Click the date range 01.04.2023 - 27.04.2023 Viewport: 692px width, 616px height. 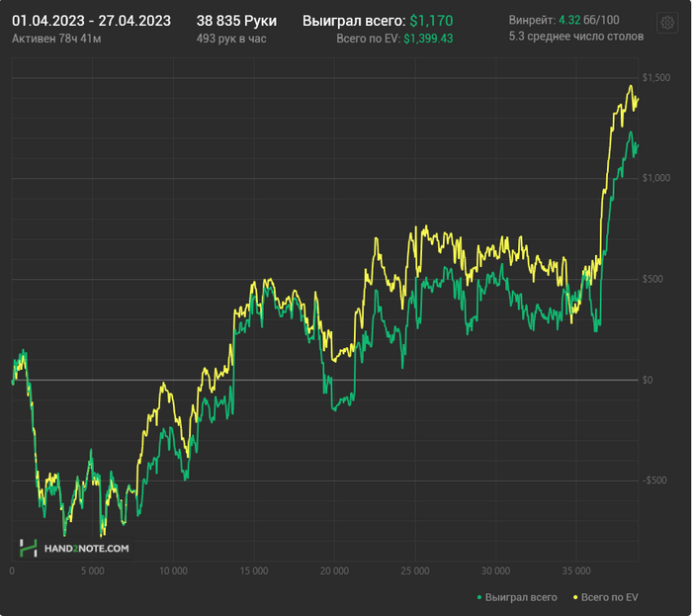92,20
